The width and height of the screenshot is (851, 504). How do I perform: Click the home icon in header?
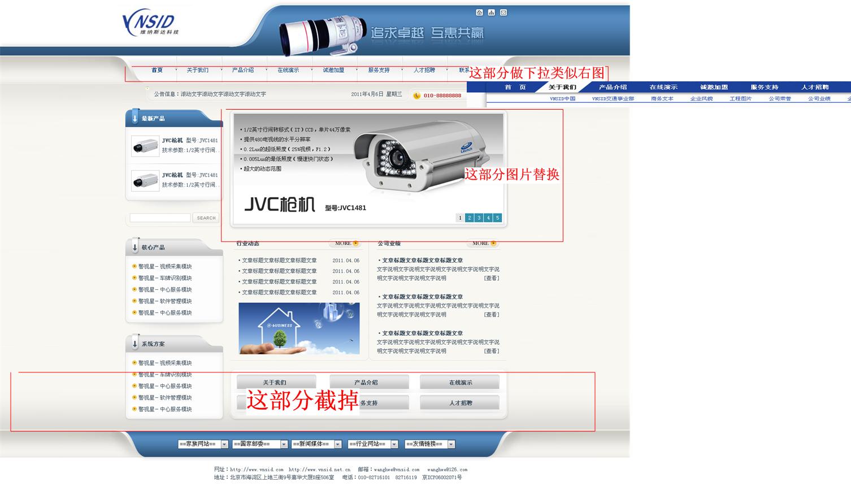point(479,12)
